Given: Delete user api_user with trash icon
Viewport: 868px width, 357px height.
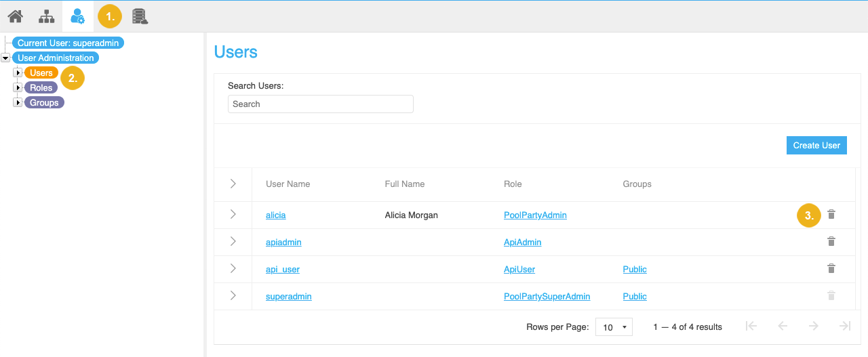Looking at the screenshot, I should point(831,269).
